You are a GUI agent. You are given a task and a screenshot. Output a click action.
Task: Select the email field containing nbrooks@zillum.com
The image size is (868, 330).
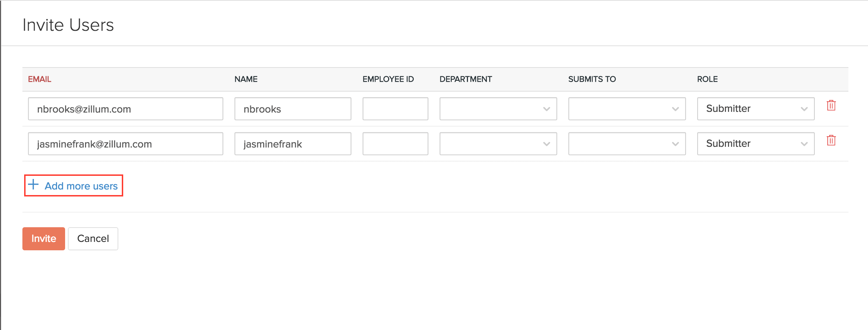tap(125, 108)
